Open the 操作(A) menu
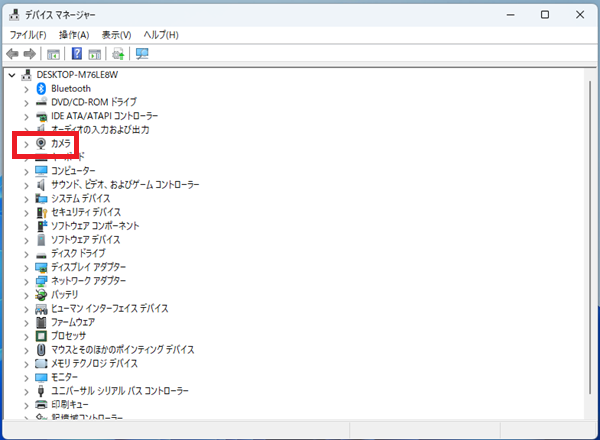Viewport: 600px width, 440px height. (74, 35)
